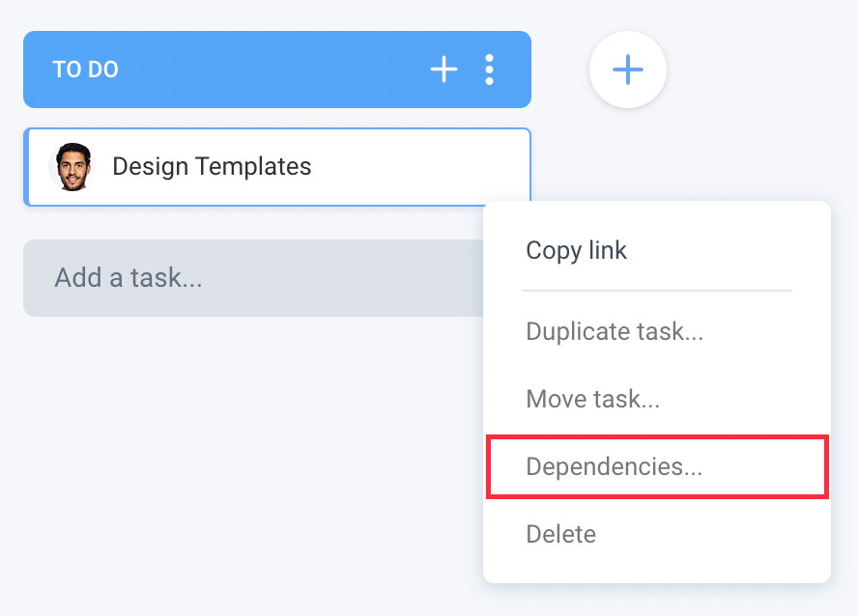The height and width of the screenshot is (616, 858).
Task: Click Delete in the task menu
Action: point(560,534)
